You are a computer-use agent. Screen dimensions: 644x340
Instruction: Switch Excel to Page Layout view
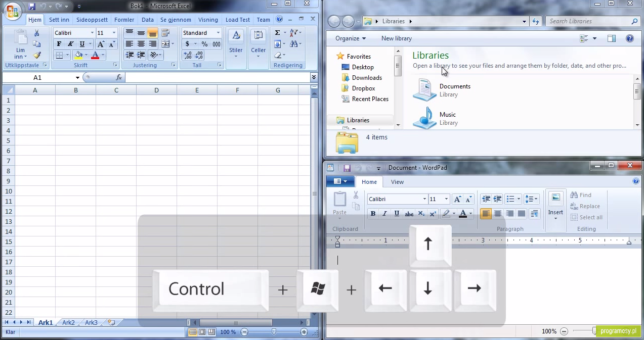coord(202,332)
